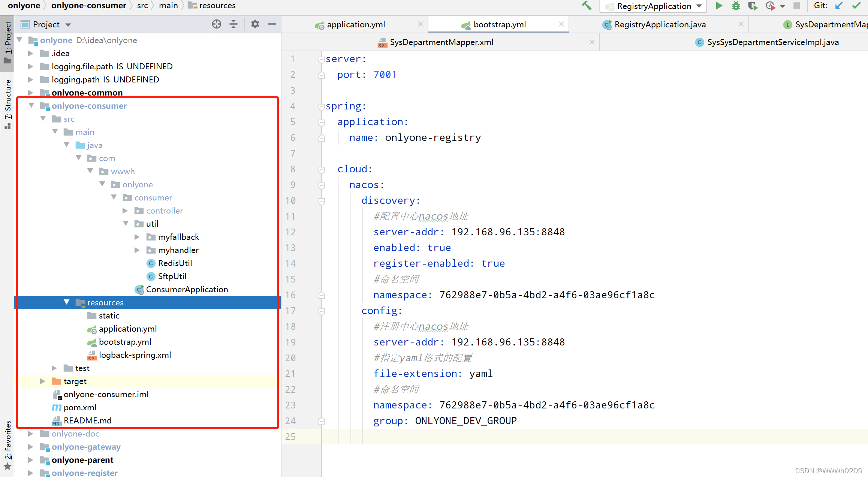Click the Run with Coverage icon

(x=753, y=6)
